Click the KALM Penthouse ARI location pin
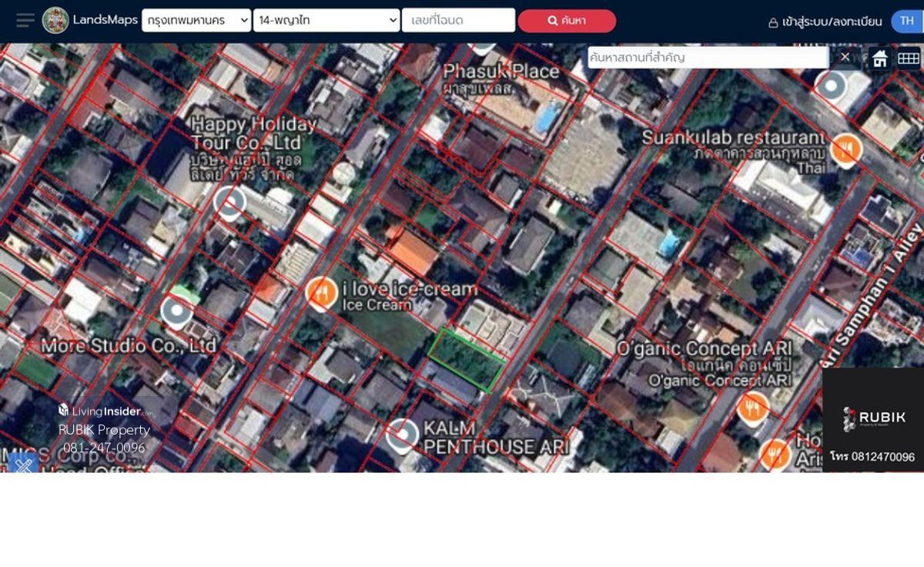924x567 pixels. pyautogui.click(x=402, y=436)
